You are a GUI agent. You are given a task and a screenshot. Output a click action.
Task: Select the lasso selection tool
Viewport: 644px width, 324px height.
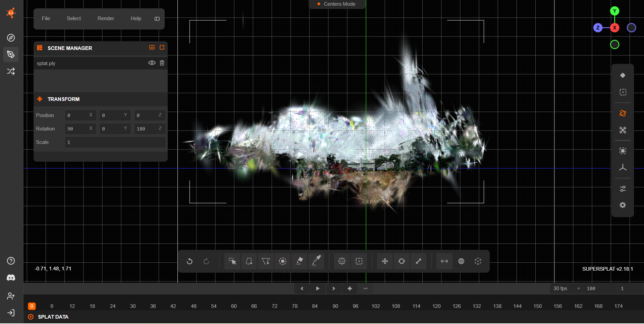point(249,261)
